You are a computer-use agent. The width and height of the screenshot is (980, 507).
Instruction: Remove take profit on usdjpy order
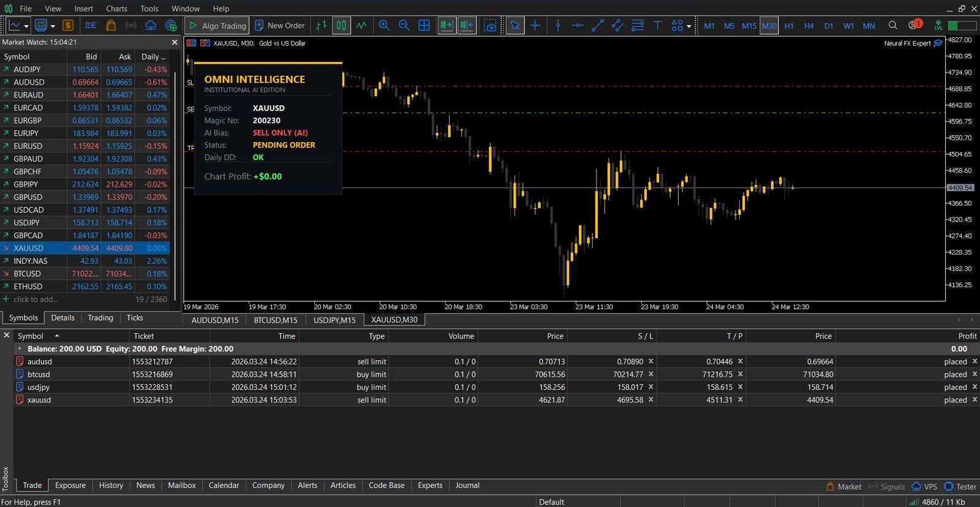pos(740,387)
